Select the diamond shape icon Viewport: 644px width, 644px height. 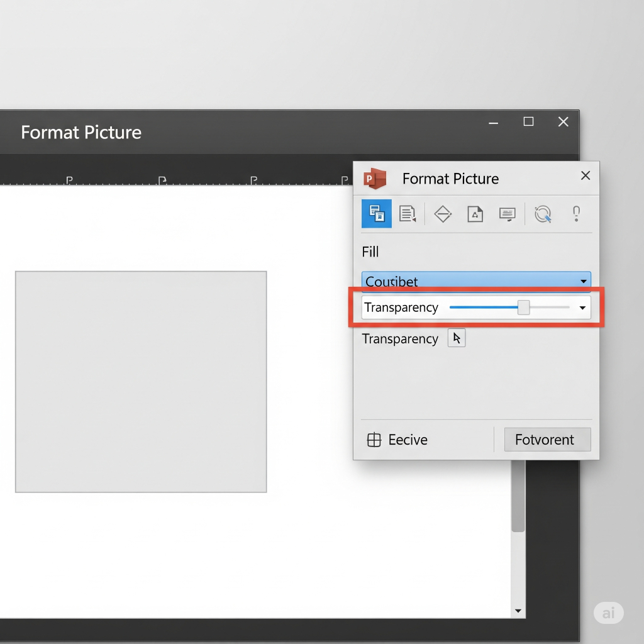click(x=443, y=214)
